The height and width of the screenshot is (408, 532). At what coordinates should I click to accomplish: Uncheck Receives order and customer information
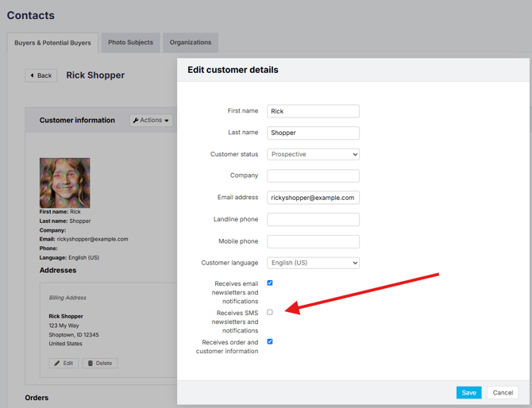270,341
